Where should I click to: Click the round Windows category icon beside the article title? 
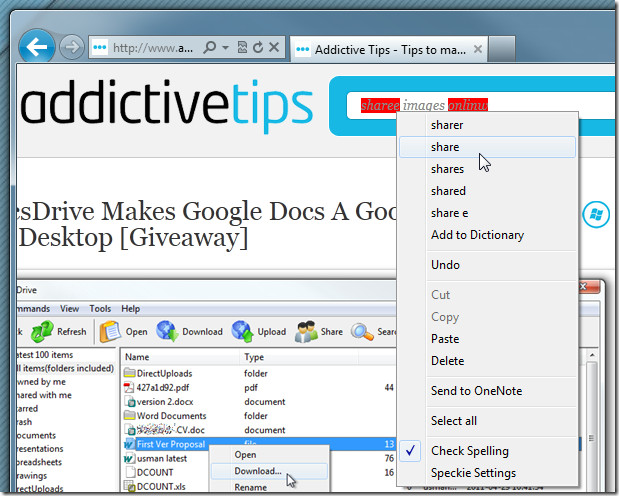point(596,214)
